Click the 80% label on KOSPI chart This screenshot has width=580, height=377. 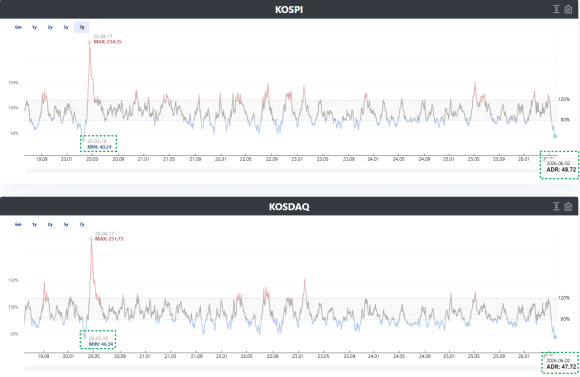pyautogui.click(x=565, y=120)
